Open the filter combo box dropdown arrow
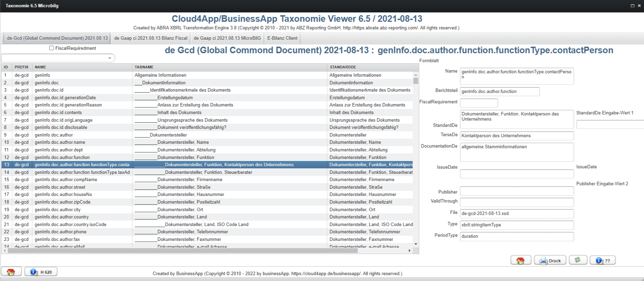Screen dimensions: 644x281 click(110, 58)
